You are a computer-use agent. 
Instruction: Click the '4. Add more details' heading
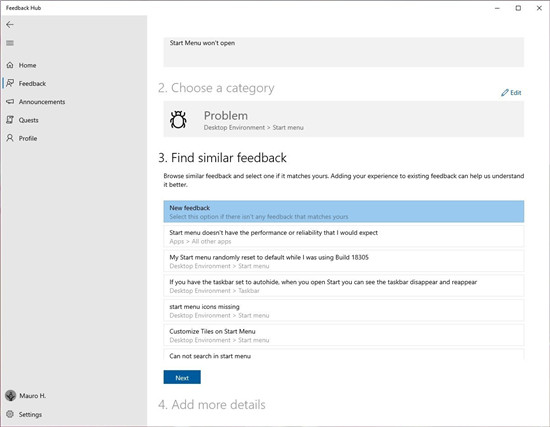coord(212,405)
